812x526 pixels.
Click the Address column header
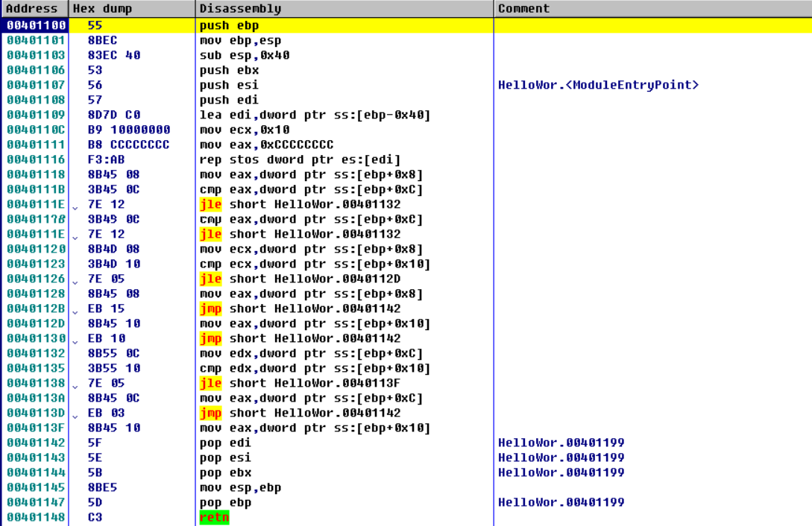(31, 9)
